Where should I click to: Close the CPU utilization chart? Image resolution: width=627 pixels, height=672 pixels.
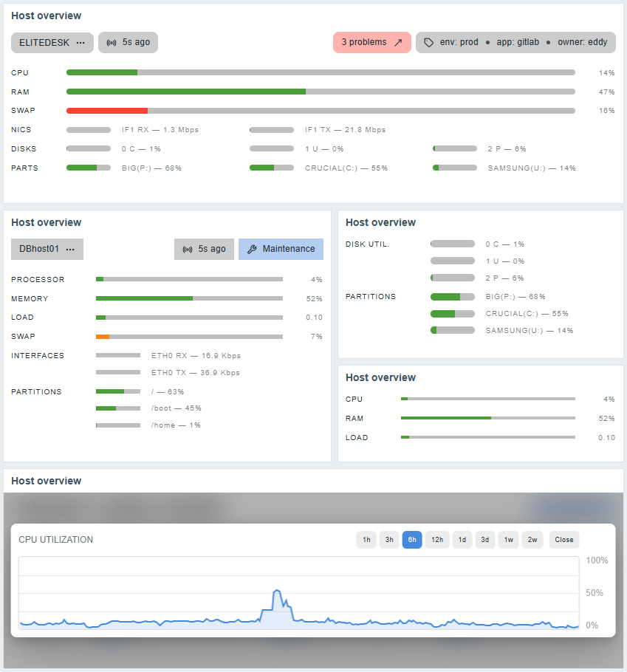(x=564, y=540)
